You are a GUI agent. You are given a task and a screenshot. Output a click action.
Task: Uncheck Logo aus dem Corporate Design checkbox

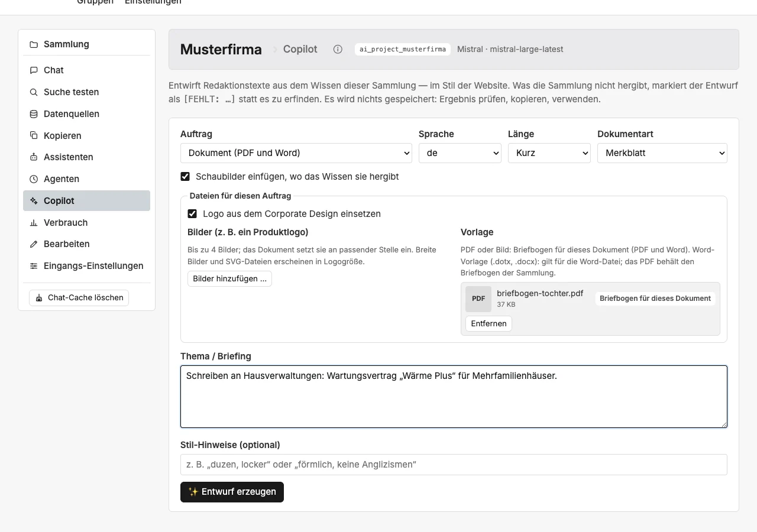(x=192, y=214)
